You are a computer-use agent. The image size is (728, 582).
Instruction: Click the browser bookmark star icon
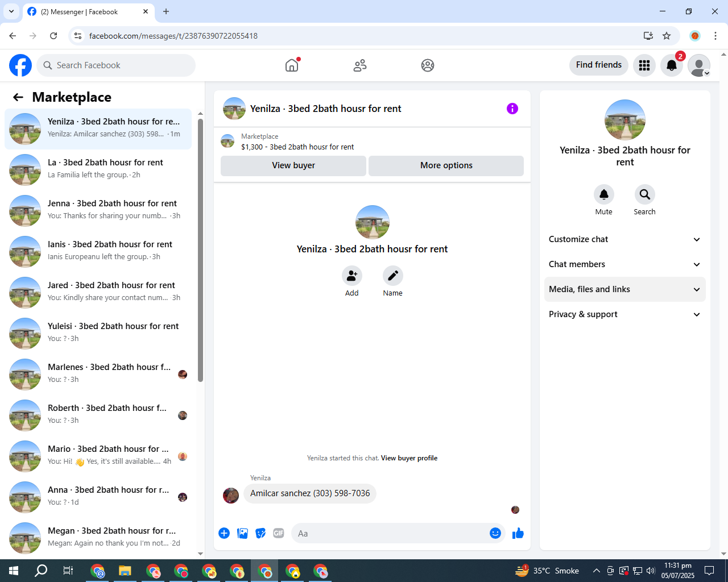pos(667,36)
